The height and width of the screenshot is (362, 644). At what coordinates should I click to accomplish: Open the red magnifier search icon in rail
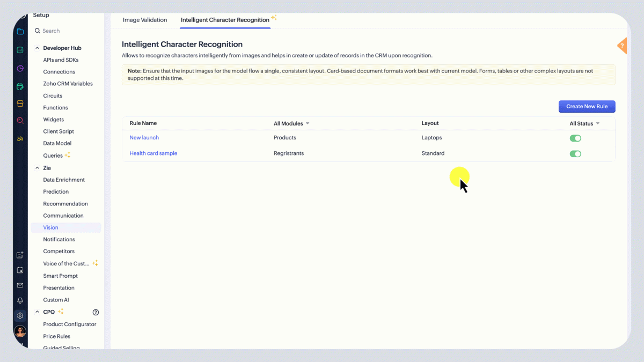[x=20, y=121]
